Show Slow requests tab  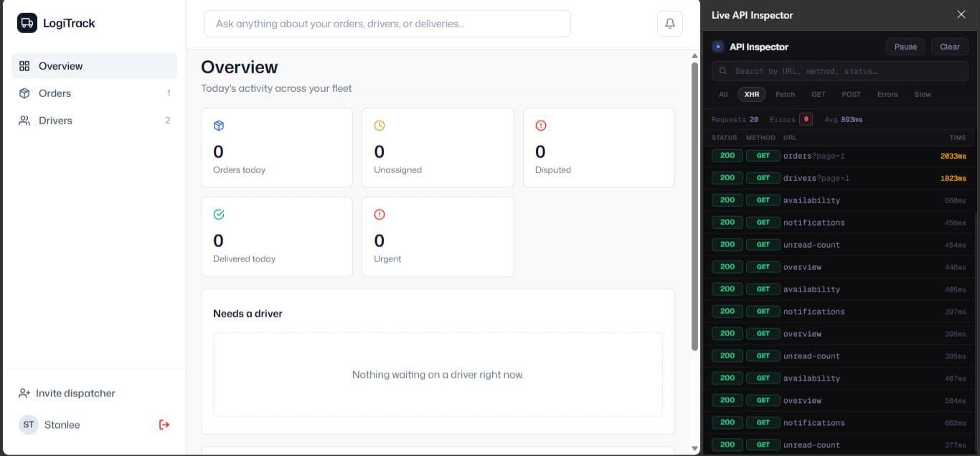923,94
